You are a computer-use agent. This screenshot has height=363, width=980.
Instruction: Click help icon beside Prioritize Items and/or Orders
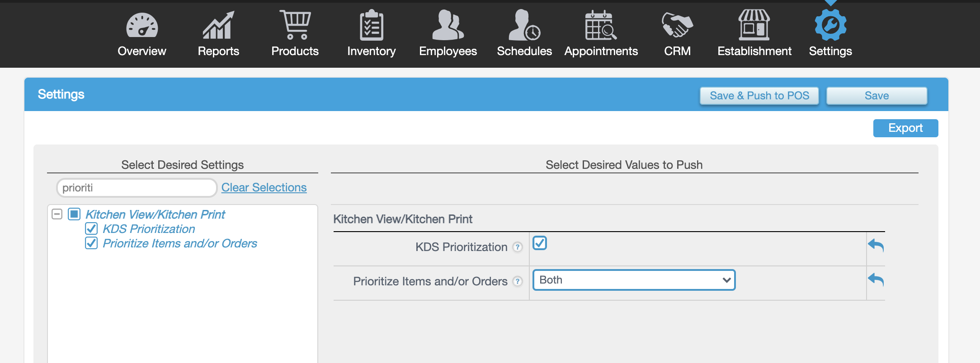pos(518,281)
